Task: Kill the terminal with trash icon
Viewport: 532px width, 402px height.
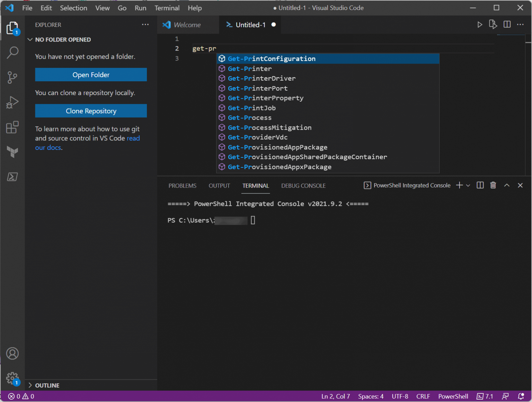Action: tap(493, 185)
